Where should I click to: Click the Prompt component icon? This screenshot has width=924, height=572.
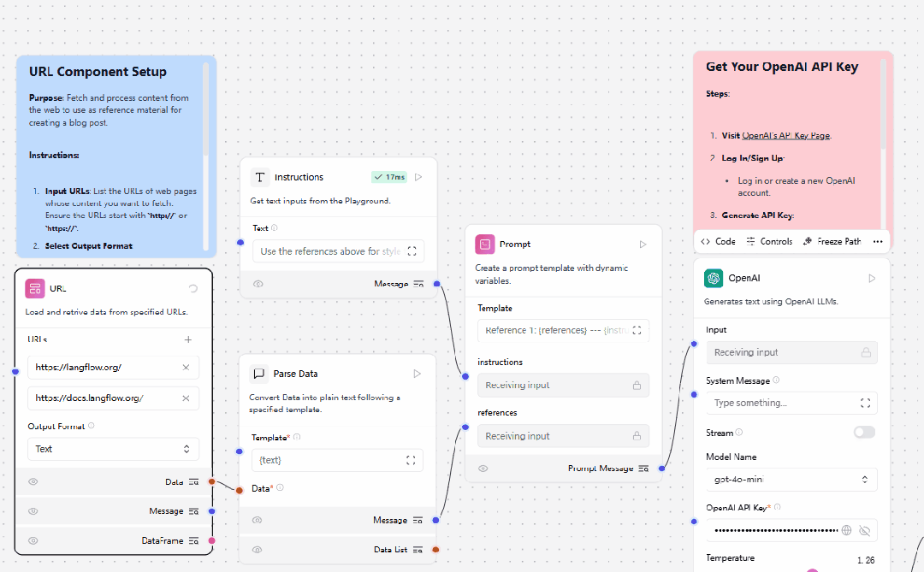[x=485, y=244]
